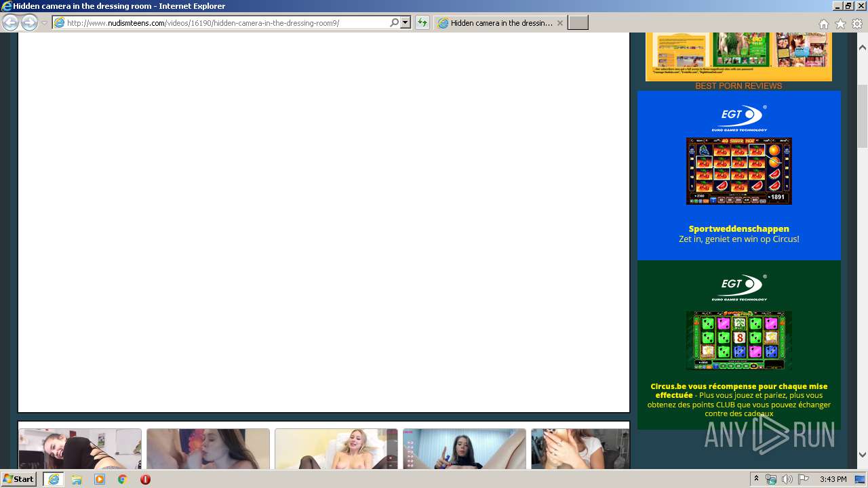Open the EGT logo in blue ad
This screenshot has width=868, height=488.
coord(739,119)
